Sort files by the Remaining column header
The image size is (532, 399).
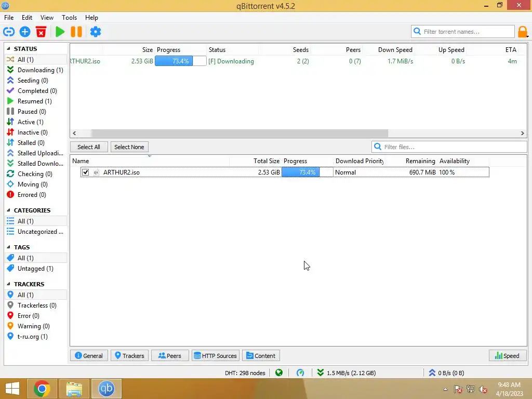pos(420,161)
